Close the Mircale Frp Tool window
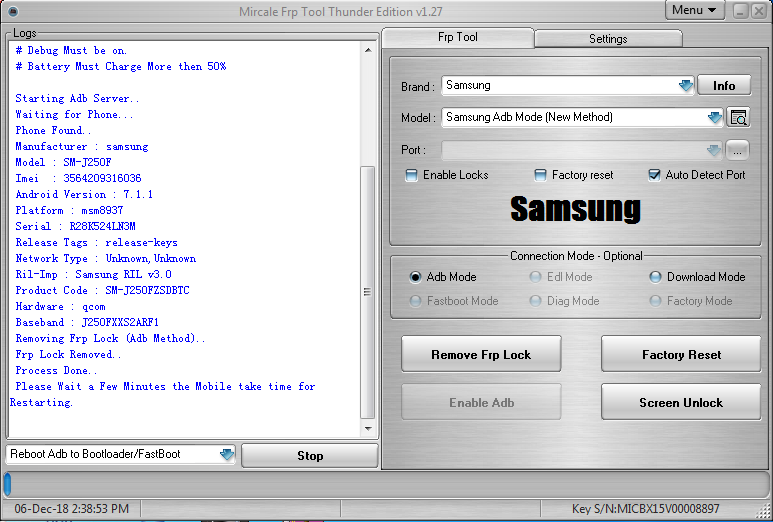The width and height of the screenshot is (773, 522). coord(758,11)
